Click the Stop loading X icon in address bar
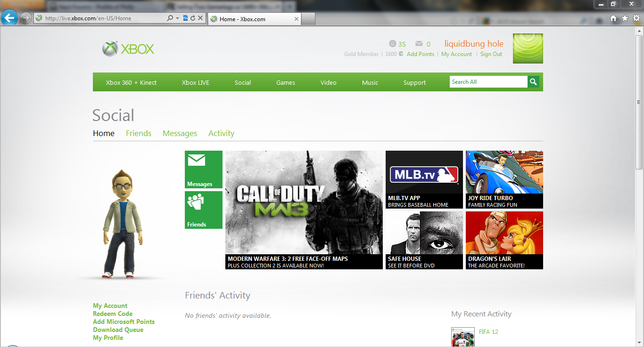The image size is (644, 347). tap(200, 18)
